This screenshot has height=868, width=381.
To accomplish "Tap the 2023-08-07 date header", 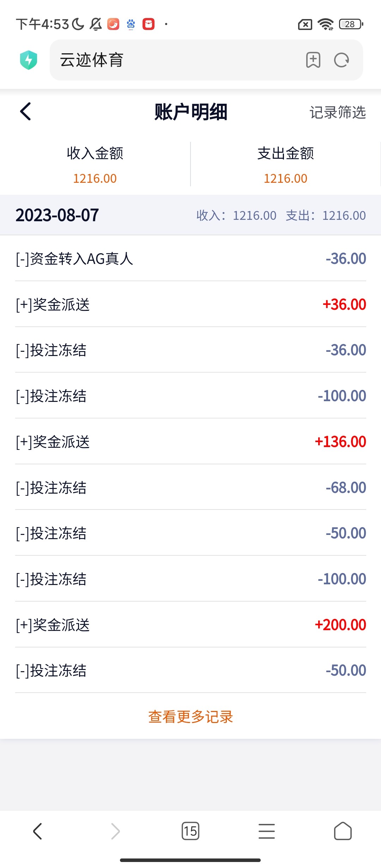I will pos(57,215).
